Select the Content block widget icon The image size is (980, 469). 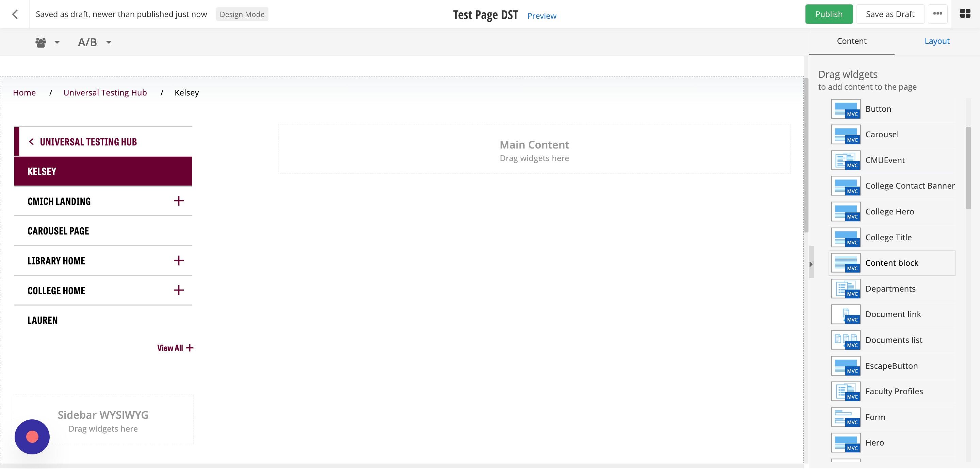(x=846, y=263)
